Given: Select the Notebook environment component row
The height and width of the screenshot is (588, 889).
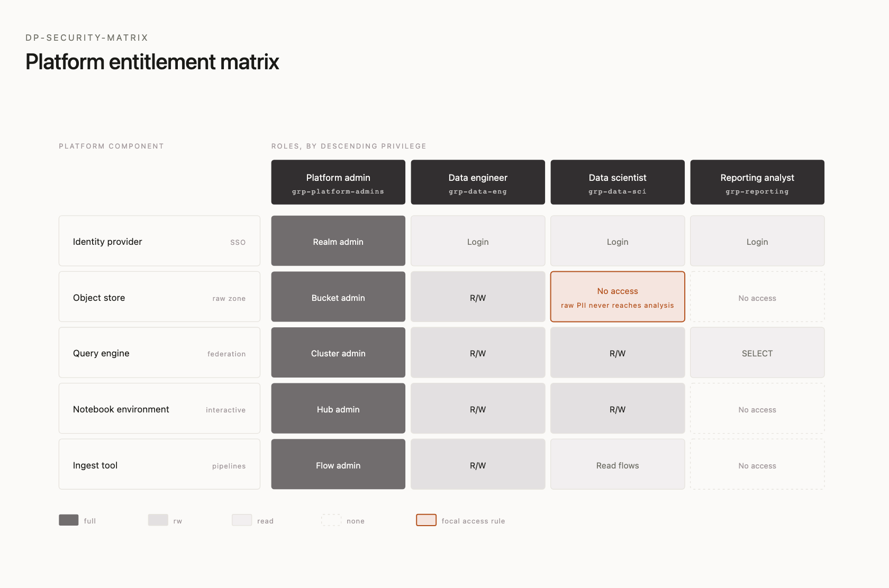Looking at the screenshot, I should click(x=159, y=408).
